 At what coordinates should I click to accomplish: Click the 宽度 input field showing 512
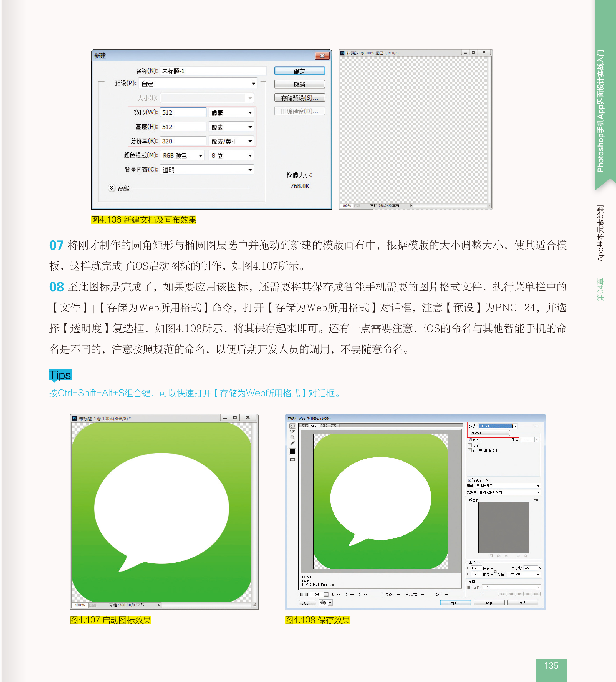point(183,112)
